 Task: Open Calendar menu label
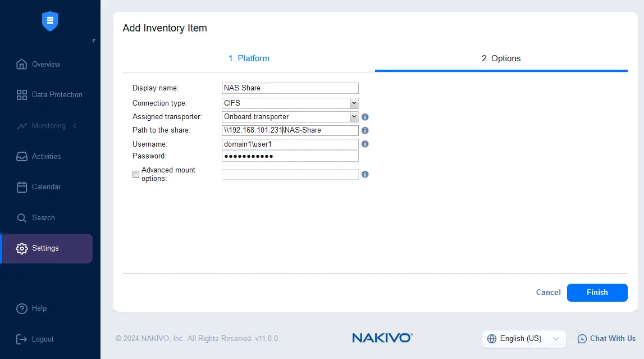[x=47, y=187]
